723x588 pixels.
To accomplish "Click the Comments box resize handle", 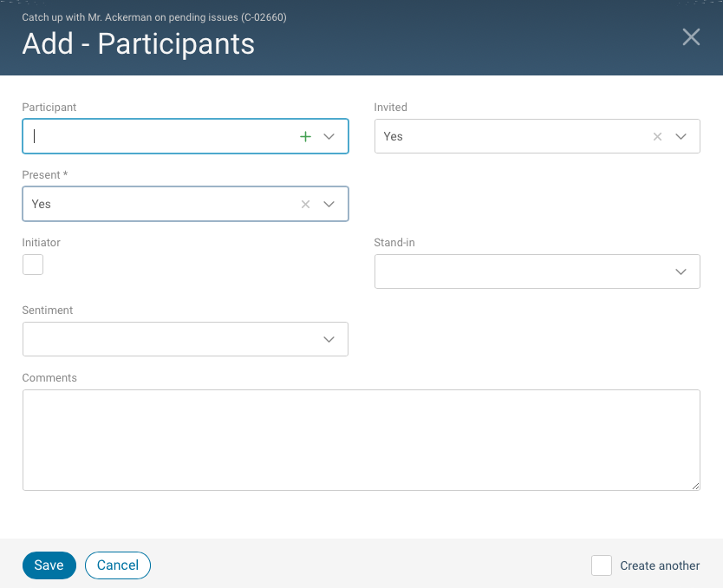I will pos(696,487).
